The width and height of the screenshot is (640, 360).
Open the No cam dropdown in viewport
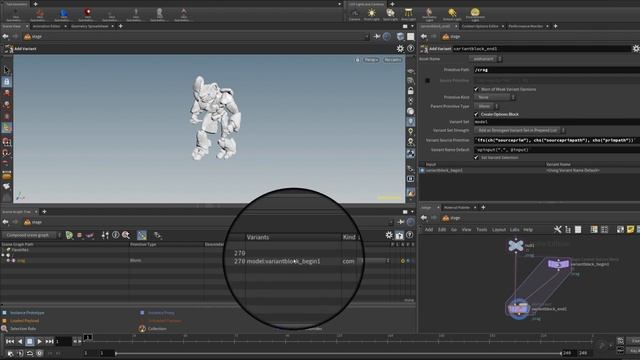[392, 60]
